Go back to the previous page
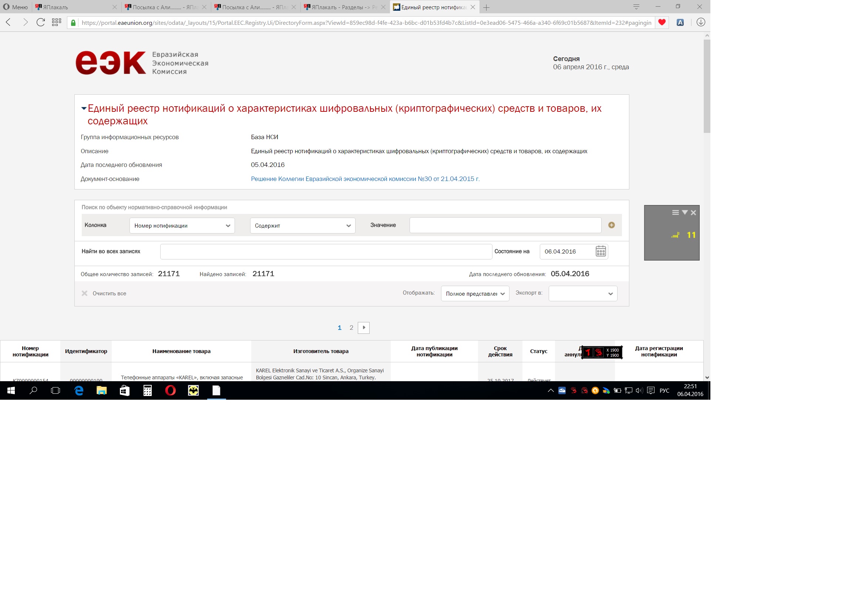The image size is (868, 604). point(8,22)
